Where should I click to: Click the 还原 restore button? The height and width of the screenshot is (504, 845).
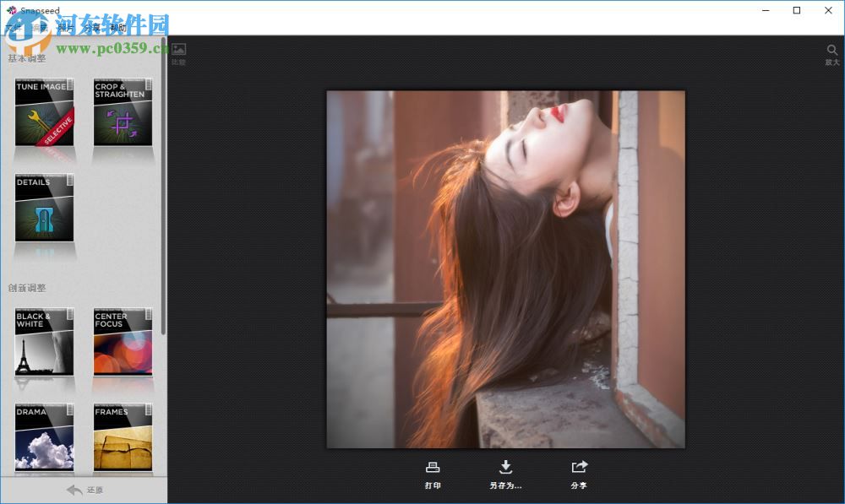coord(84,490)
